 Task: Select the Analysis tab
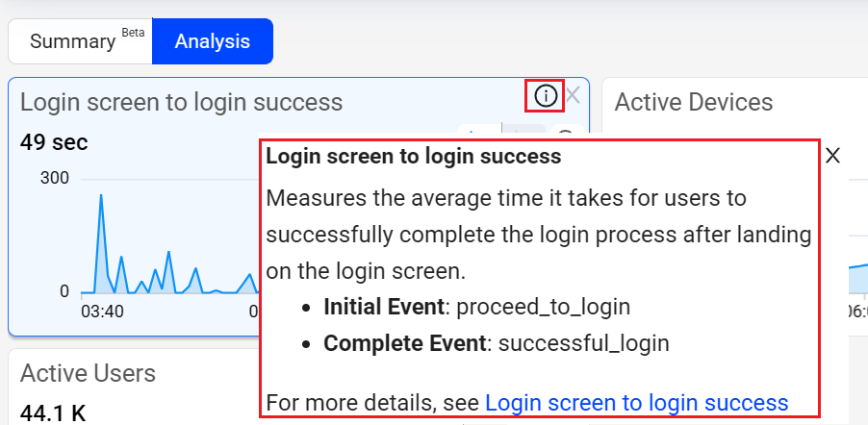213,41
